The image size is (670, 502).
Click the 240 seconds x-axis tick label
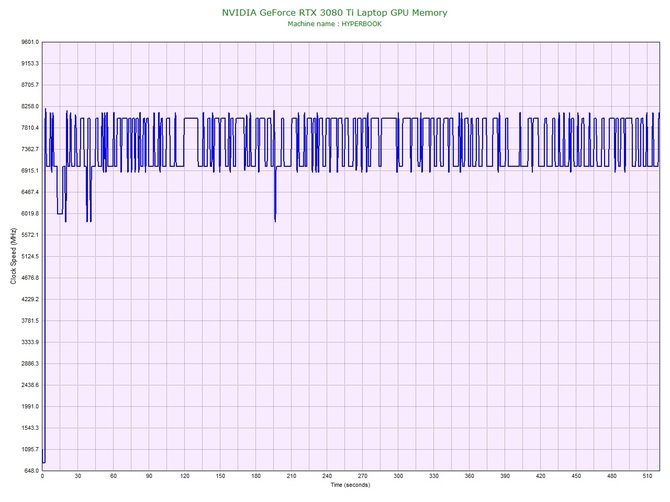point(327,476)
